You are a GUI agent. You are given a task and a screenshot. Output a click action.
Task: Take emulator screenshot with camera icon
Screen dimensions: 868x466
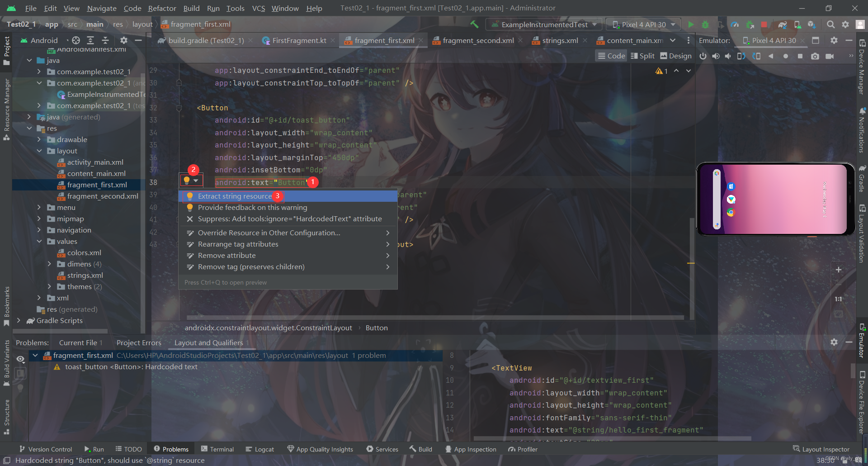pos(815,56)
